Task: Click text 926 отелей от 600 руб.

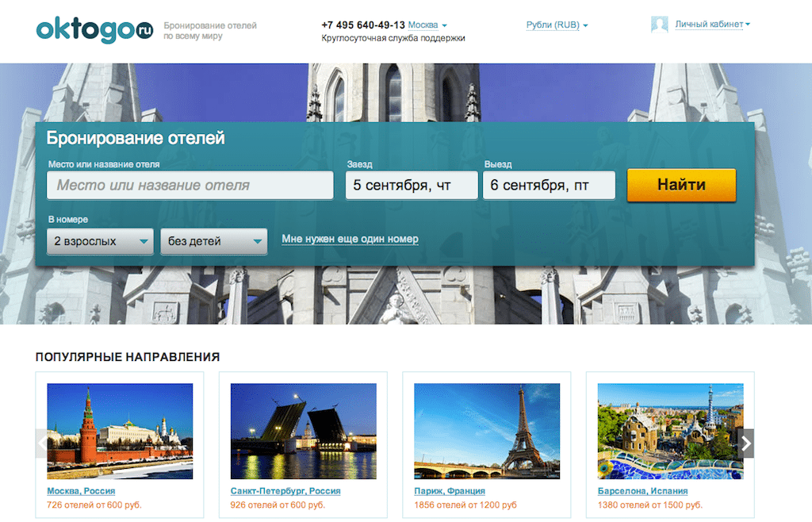Action: click(278, 505)
